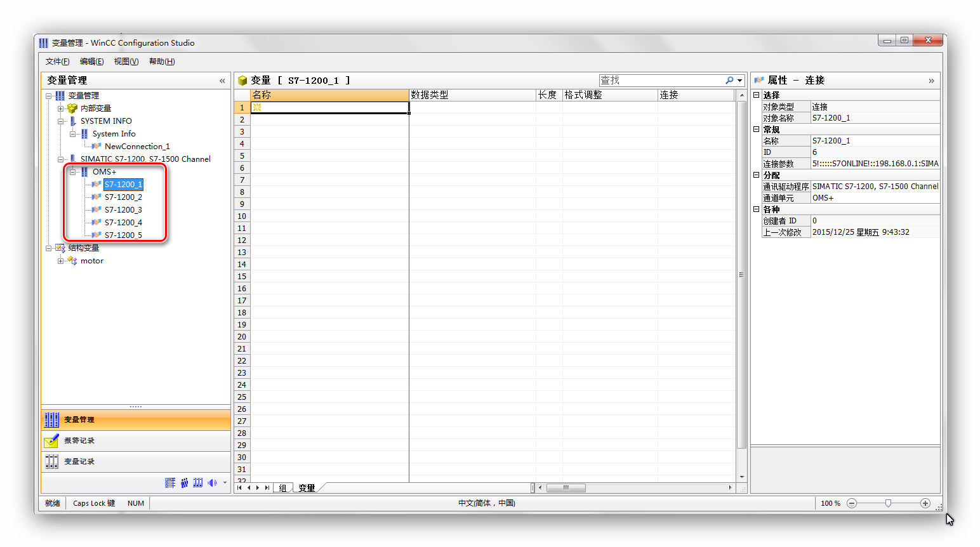Click the driver icon beside SYSTEM INFO

tap(72, 121)
